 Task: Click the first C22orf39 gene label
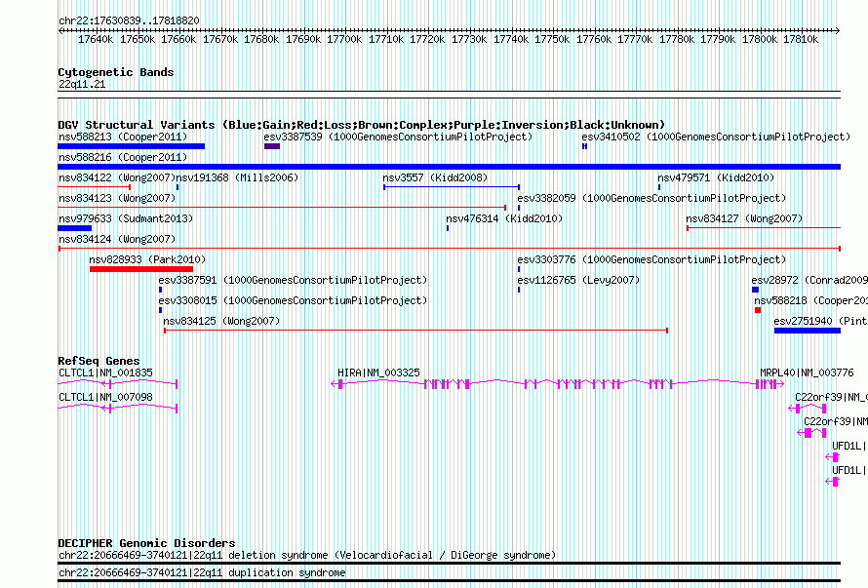coord(831,397)
